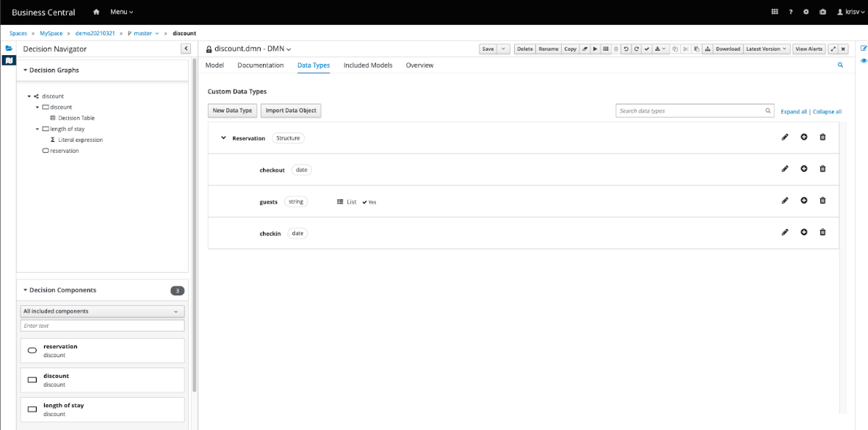Image resolution: width=868 pixels, height=430 pixels.
Task: Select the List icon on the guests row
Action: (339, 201)
